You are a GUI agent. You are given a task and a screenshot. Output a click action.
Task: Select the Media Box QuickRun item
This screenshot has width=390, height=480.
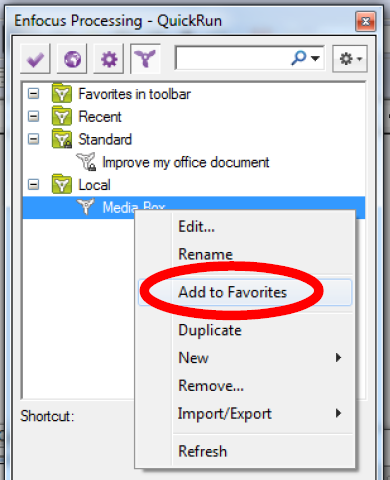click(194, 207)
